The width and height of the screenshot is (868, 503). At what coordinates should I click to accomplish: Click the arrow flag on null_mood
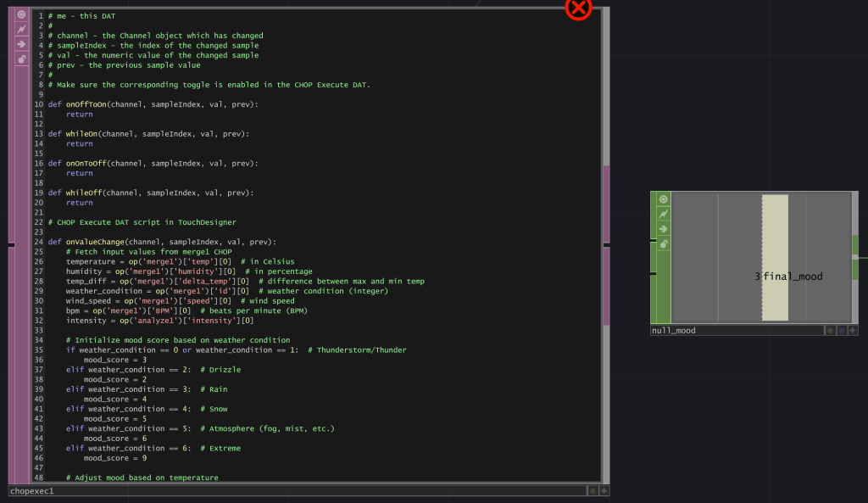(x=663, y=229)
